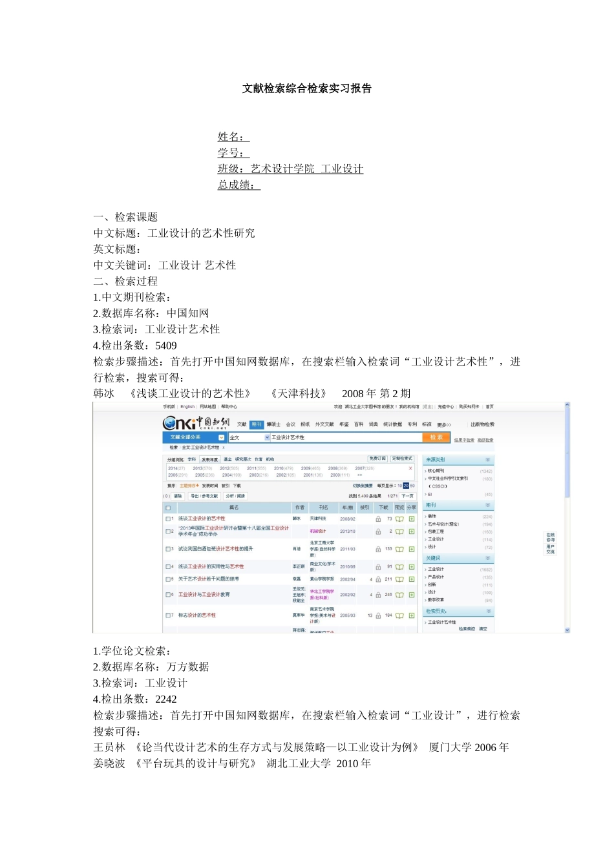Click the orange 检索 search button
The image size is (614, 868).
436,437
